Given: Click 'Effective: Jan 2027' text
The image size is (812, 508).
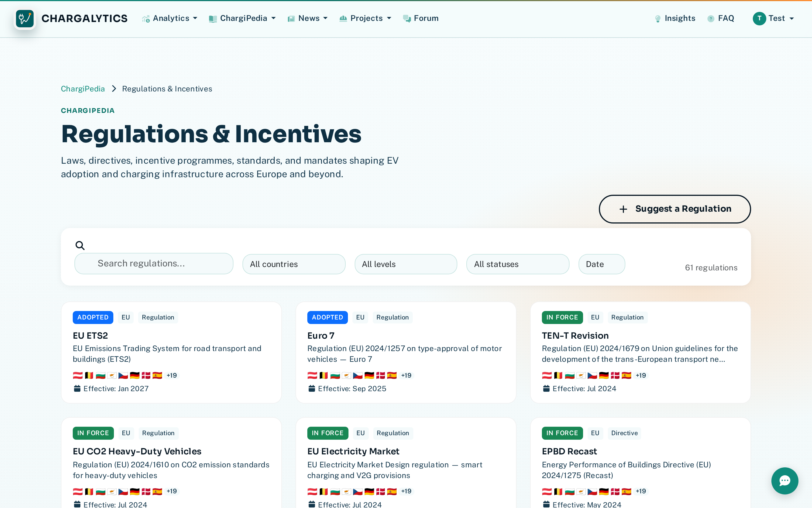Looking at the screenshot, I should [x=116, y=388].
